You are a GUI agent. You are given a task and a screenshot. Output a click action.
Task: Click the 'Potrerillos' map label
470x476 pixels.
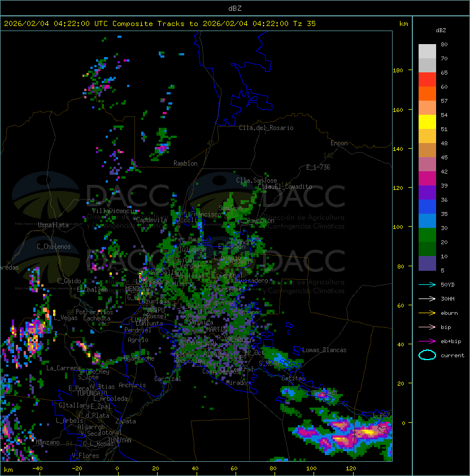[x=94, y=312]
